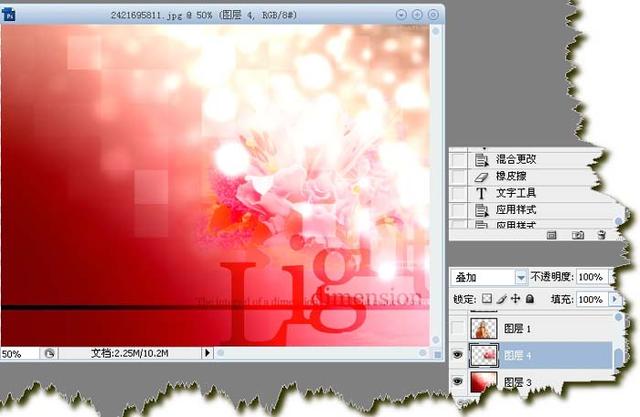Delete the current history state with trash icon
The width and height of the screenshot is (640, 417).
(601, 235)
